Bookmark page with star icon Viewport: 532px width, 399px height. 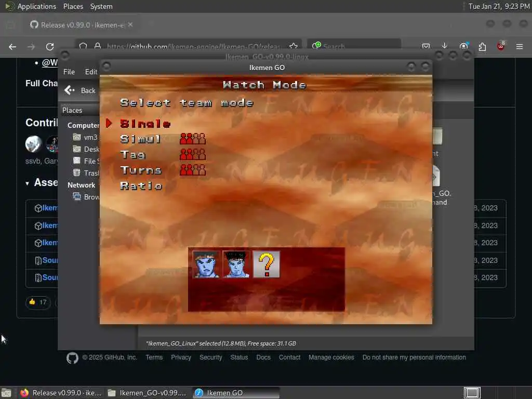(x=294, y=46)
